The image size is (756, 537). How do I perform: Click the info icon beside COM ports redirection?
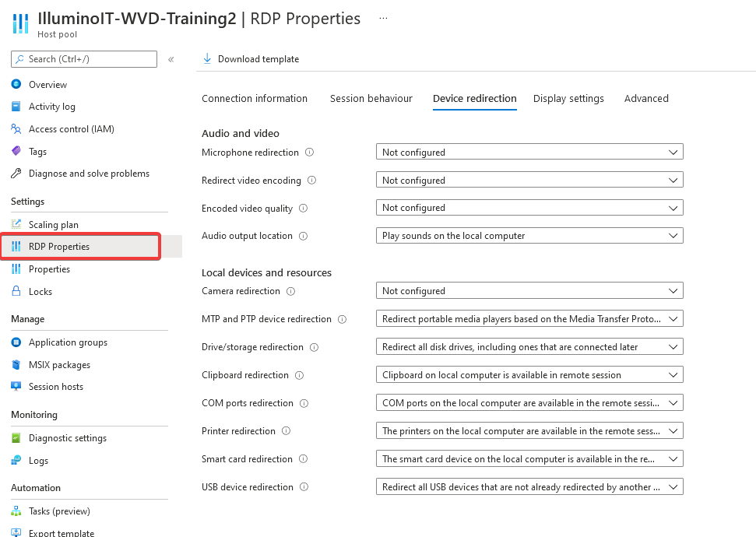[x=304, y=403]
